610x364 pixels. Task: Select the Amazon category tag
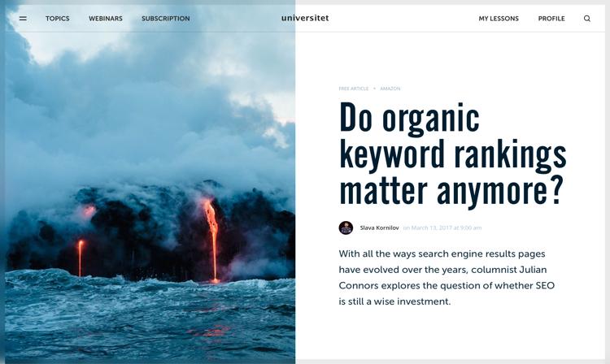tap(390, 89)
